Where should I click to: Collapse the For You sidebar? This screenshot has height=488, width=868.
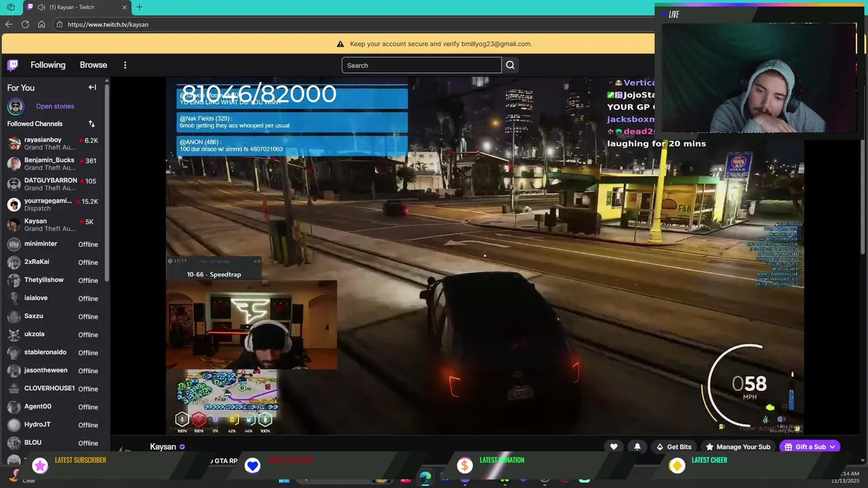coord(92,87)
